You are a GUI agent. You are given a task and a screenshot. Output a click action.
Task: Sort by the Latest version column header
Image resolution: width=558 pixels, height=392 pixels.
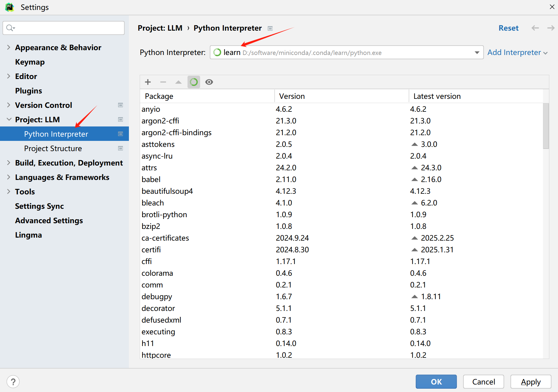pos(476,96)
